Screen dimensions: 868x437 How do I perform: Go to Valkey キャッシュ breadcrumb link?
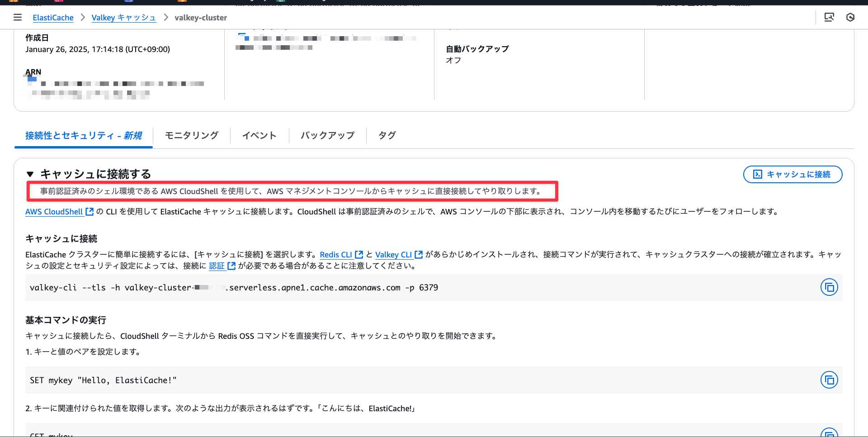pyautogui.click(x=123, y=18)
